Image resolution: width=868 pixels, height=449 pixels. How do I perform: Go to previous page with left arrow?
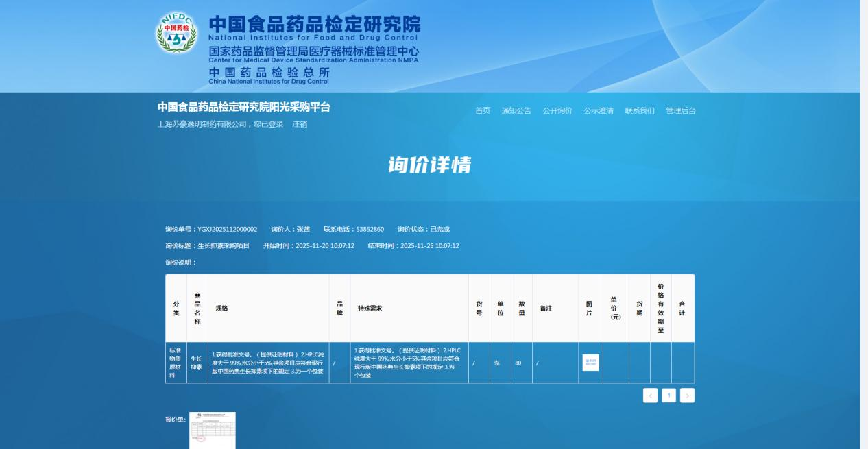point(650,396)
